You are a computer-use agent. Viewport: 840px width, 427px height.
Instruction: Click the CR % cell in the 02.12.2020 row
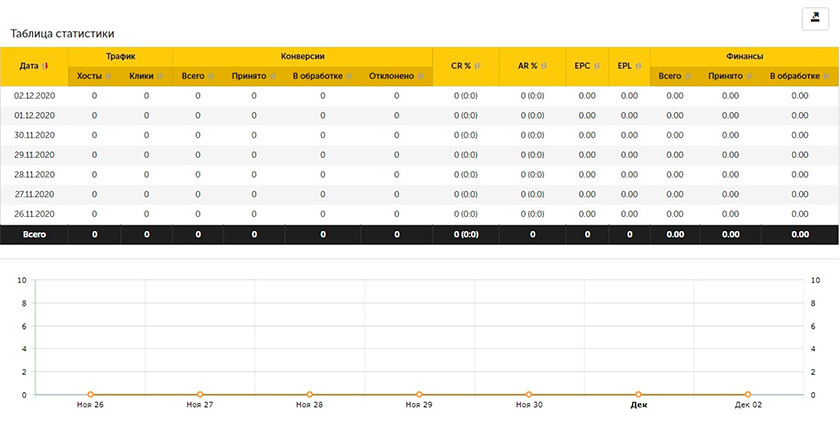(466, 96)
